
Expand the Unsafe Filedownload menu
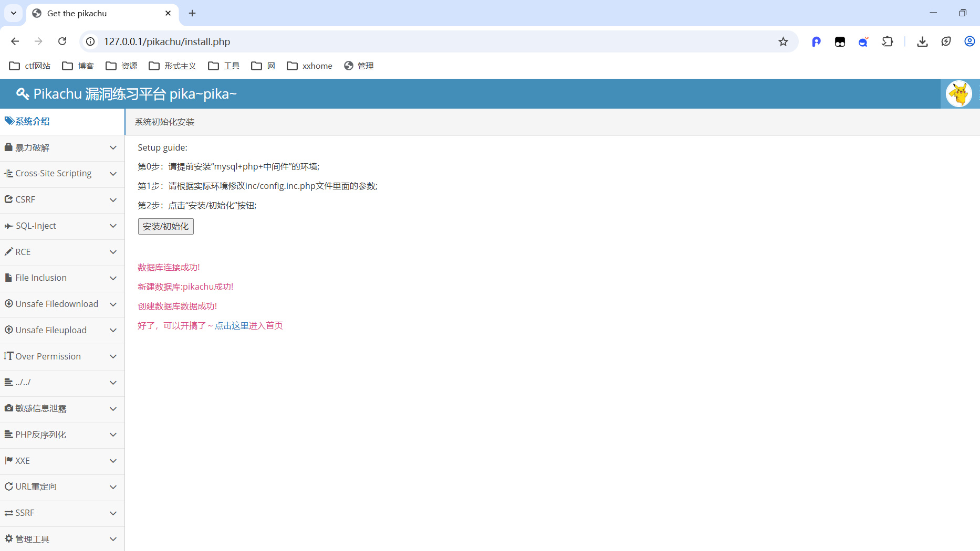point(62,304)
